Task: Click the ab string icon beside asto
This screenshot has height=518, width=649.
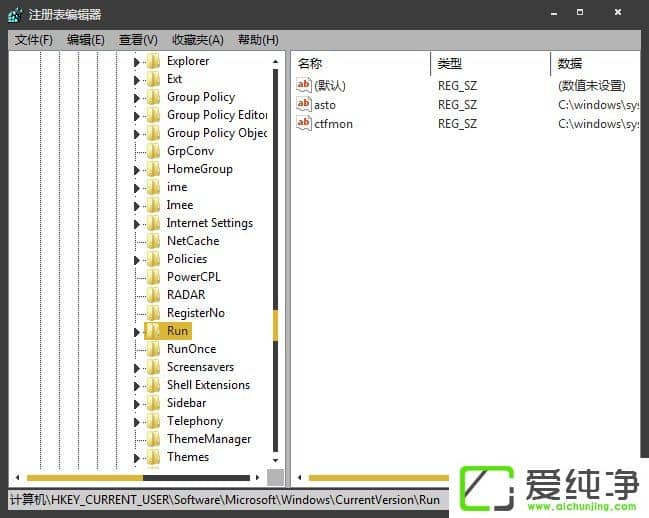Action: (304, 105)
